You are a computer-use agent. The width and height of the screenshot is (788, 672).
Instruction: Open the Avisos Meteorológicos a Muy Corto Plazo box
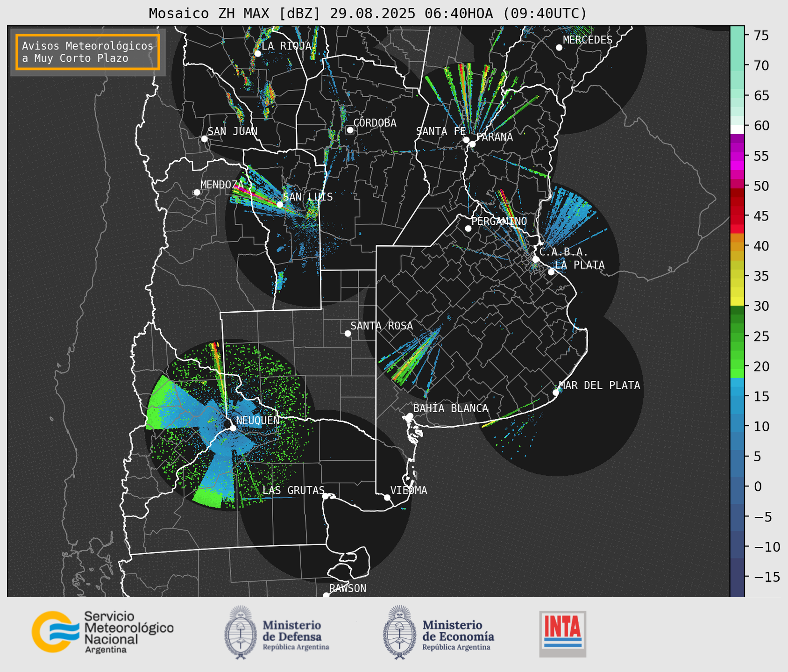(x=88, y=52)
